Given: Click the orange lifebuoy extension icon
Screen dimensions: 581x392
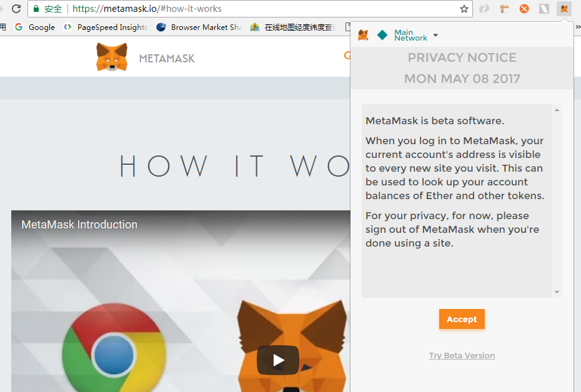Looking at the screenshot, I should click(524, 9).
